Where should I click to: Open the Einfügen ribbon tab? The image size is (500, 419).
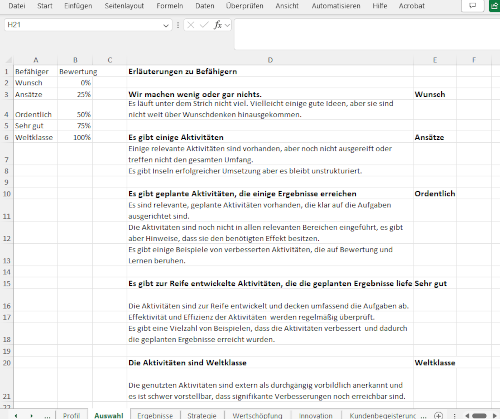pos(78,6)
